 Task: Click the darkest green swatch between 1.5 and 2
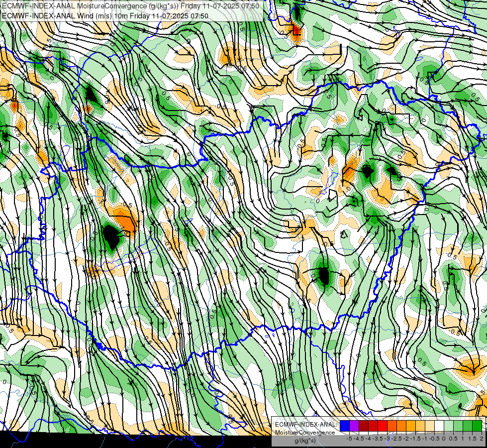click(477, 426)
